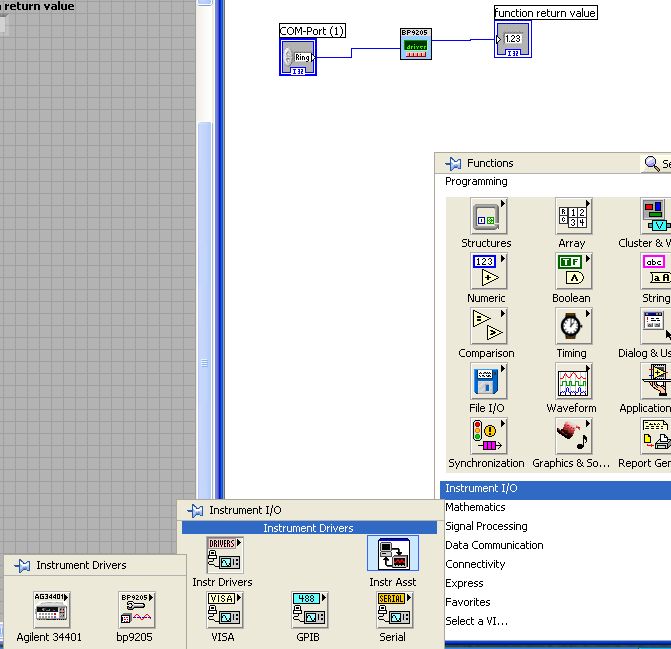
Task: Click the Instrument Drivers highlighted header
Action: 309,528
